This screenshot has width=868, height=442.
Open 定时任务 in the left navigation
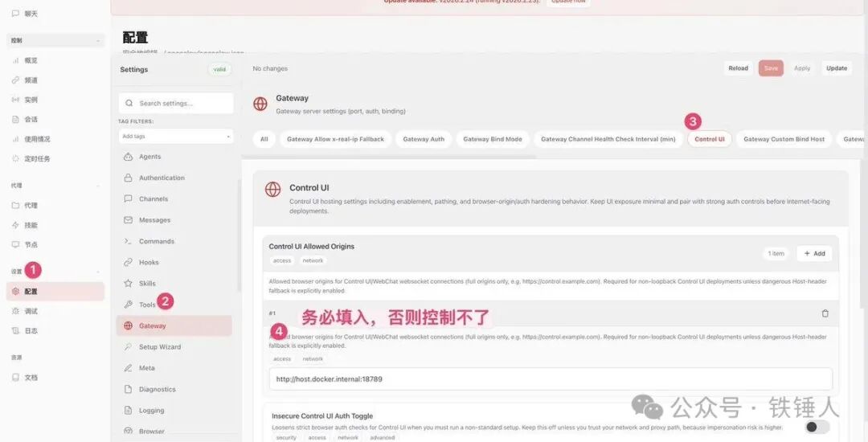tap(37, 159)
